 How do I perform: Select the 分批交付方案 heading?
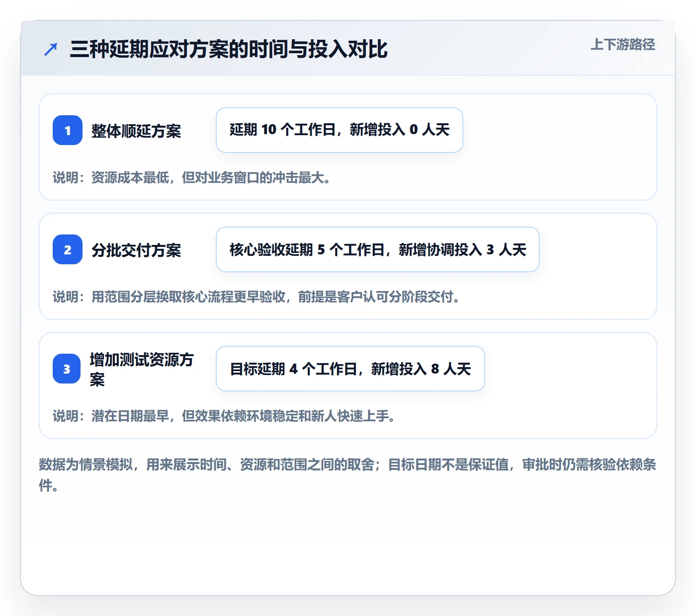tap(136, 250)
